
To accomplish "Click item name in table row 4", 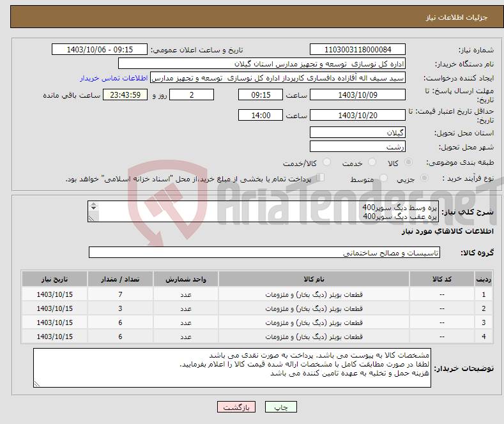I will click(x=314, y=337).
